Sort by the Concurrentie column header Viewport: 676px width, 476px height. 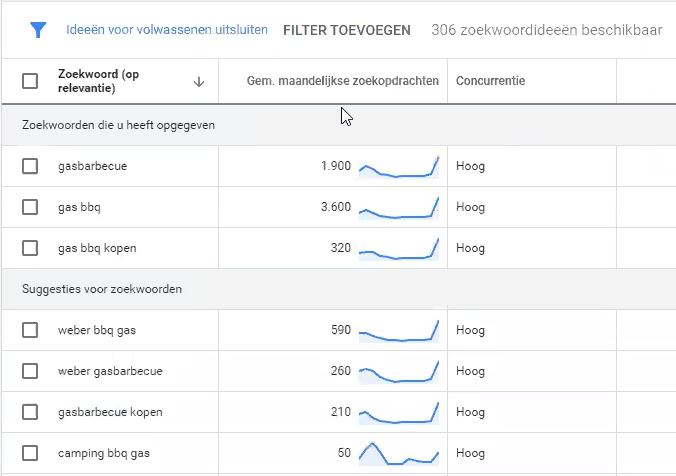[x=490, y=81]
